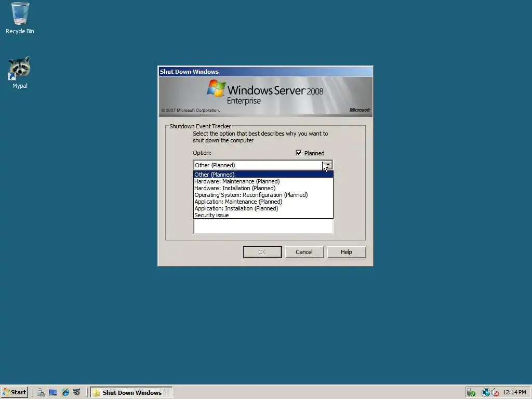Viewport: 532px width, 399px height.
Task: Click the Shut Down Windows taskbar button
Action: [131, 393]
